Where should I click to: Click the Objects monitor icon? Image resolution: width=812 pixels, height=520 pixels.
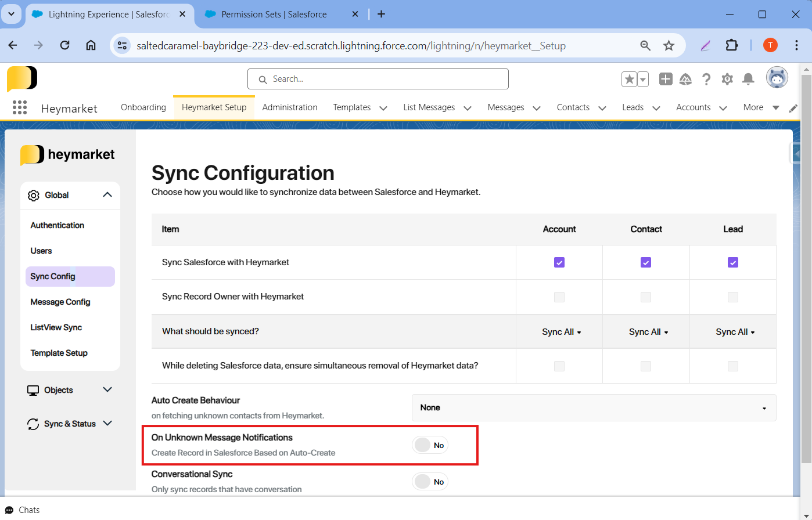click(33, 390)
